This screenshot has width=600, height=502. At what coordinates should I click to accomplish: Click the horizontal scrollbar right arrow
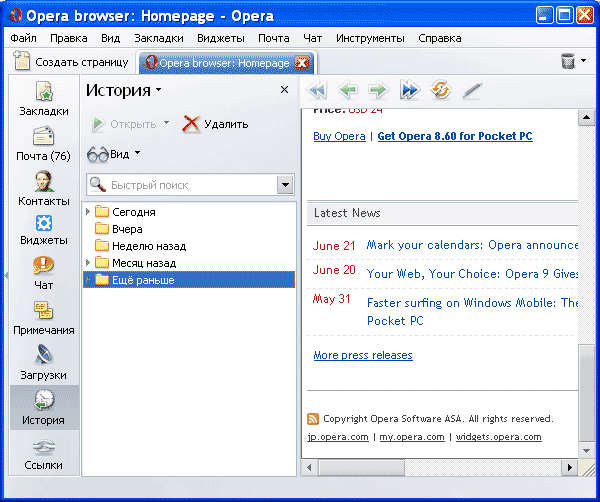tap(570, 467)
